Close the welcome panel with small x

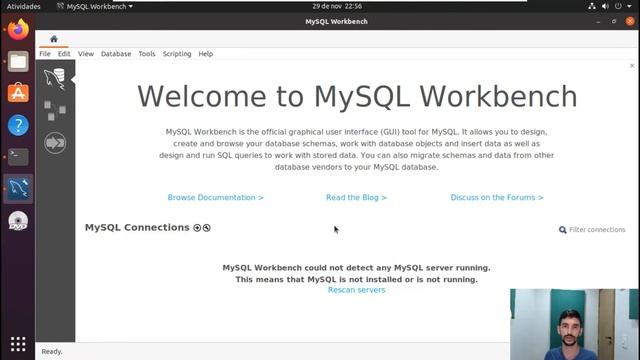pos(632,66)
